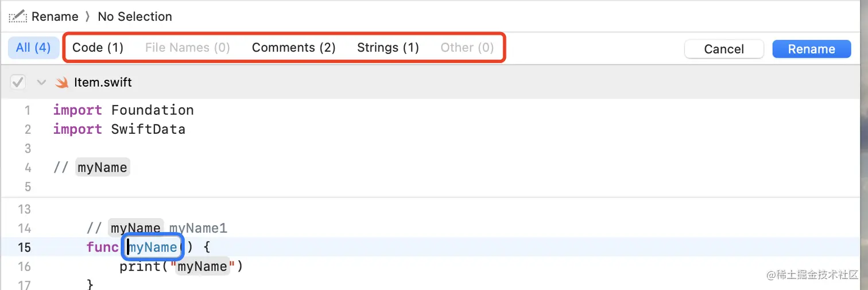
Task: Click the Swift file icon beside Item.swift
Action: click(x=61, y=83)
